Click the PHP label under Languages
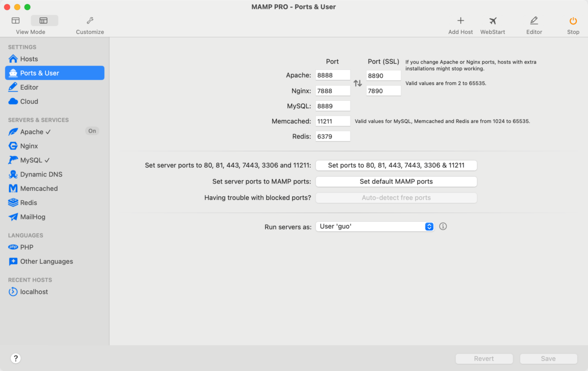588x371 pixels. point(26,247)
